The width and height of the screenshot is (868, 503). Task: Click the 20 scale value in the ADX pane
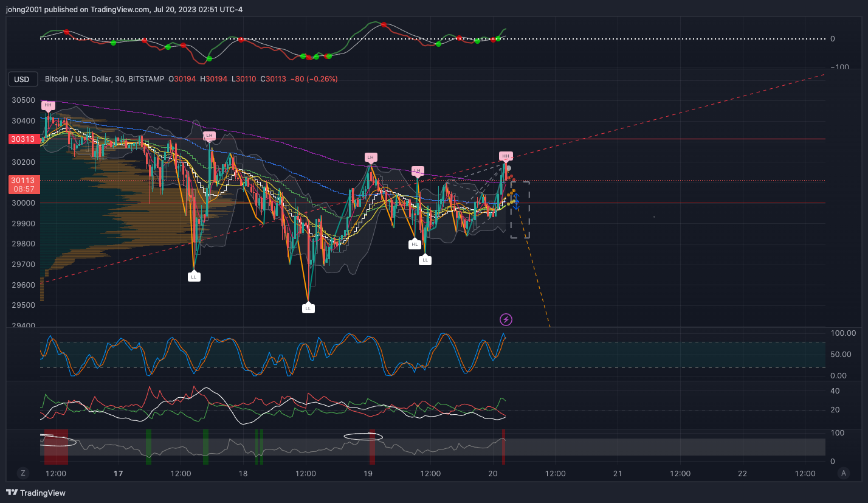tap(835, 410)
